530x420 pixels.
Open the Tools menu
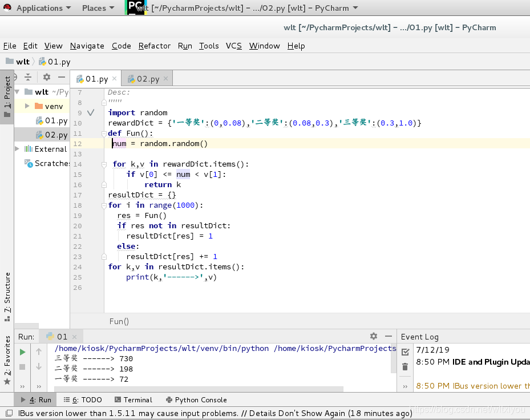(209, 46)
